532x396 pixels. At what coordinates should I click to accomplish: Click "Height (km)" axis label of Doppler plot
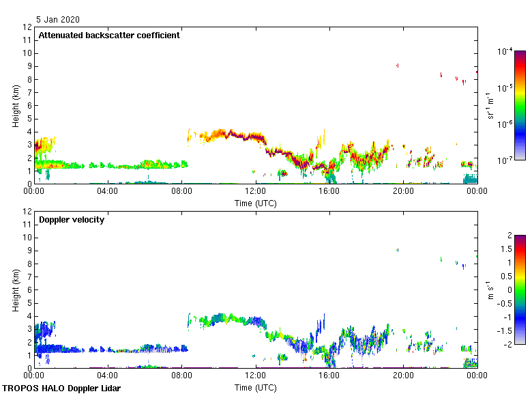tap(15, 289)
